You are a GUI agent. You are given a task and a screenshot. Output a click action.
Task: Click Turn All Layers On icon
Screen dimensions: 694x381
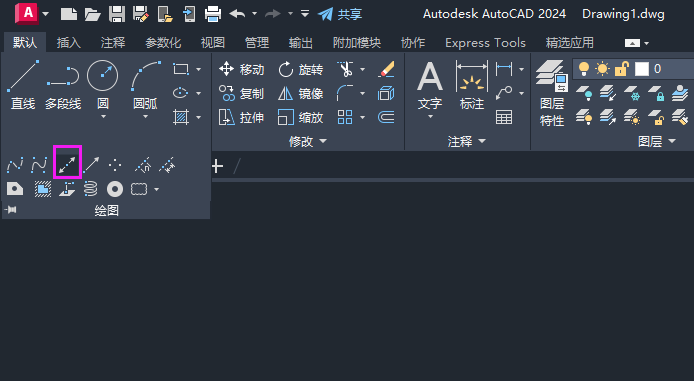click(x=584, y=117)
